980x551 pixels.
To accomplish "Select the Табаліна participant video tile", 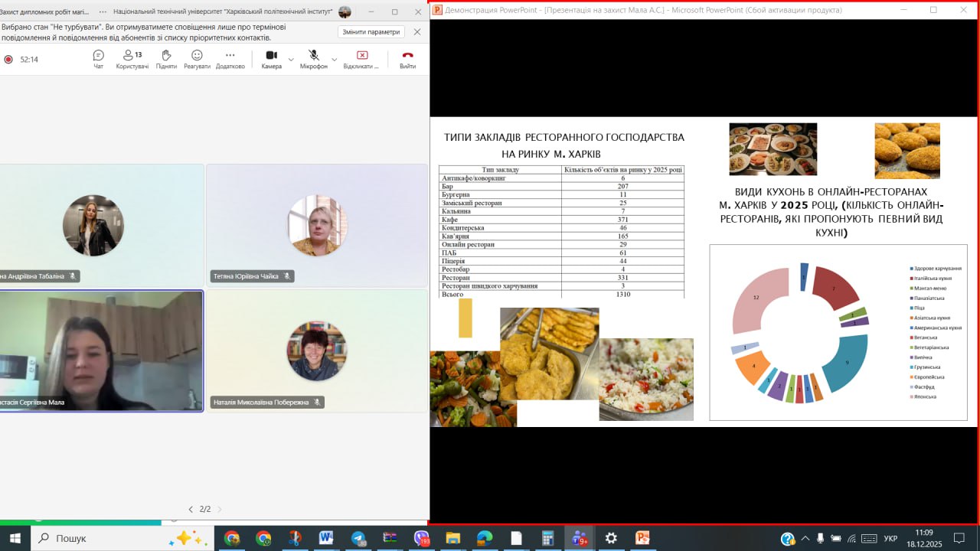I will pyautogui.click(x=101, y=225).
